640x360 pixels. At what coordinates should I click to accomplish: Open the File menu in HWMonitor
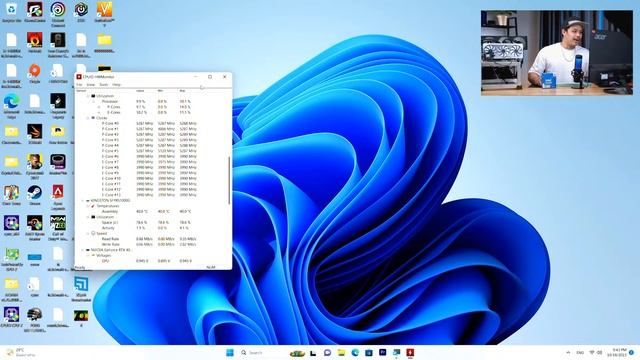click(x=79, y=85)
